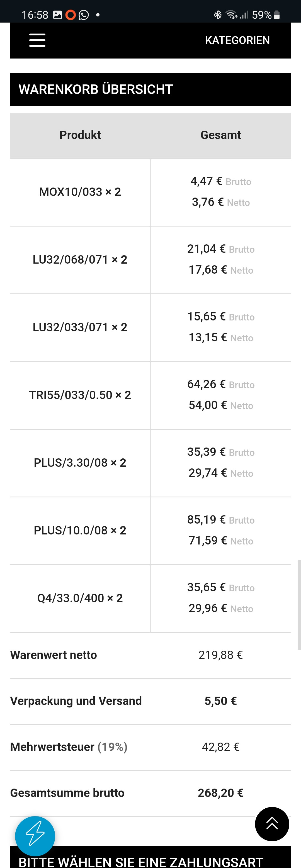The width and height of the screenshot is (301, 868).
Task: Tap the Gesamt column header
Action: click(220, 135)
